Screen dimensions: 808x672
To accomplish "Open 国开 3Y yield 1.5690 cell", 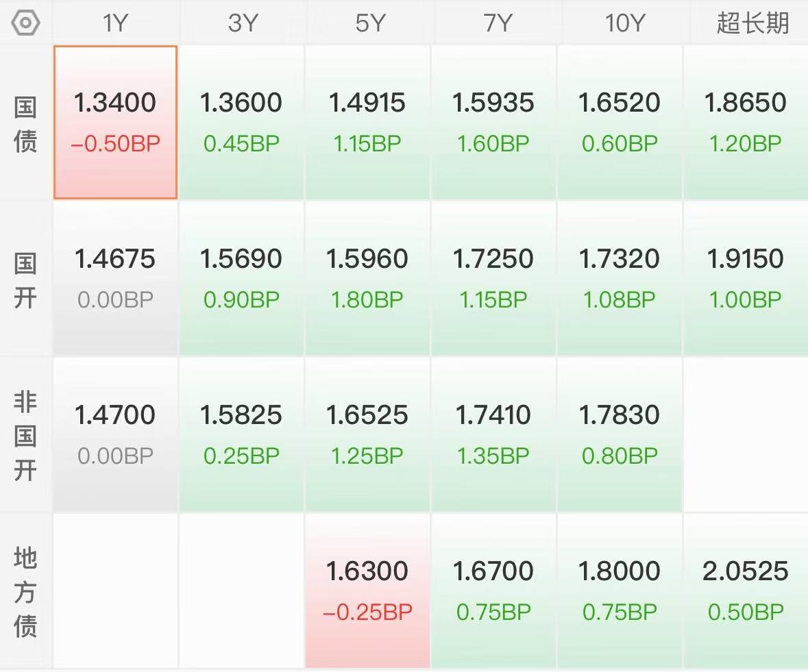I will (x=241, y=278).
